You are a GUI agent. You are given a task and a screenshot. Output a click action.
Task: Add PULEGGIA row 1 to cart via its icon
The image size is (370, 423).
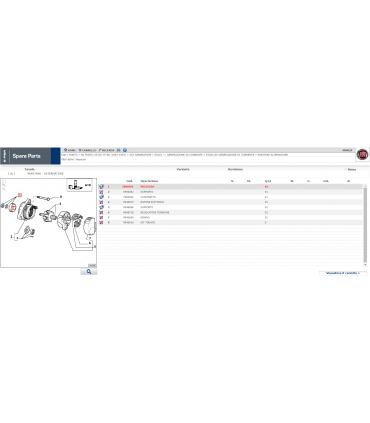click(101, 187)
